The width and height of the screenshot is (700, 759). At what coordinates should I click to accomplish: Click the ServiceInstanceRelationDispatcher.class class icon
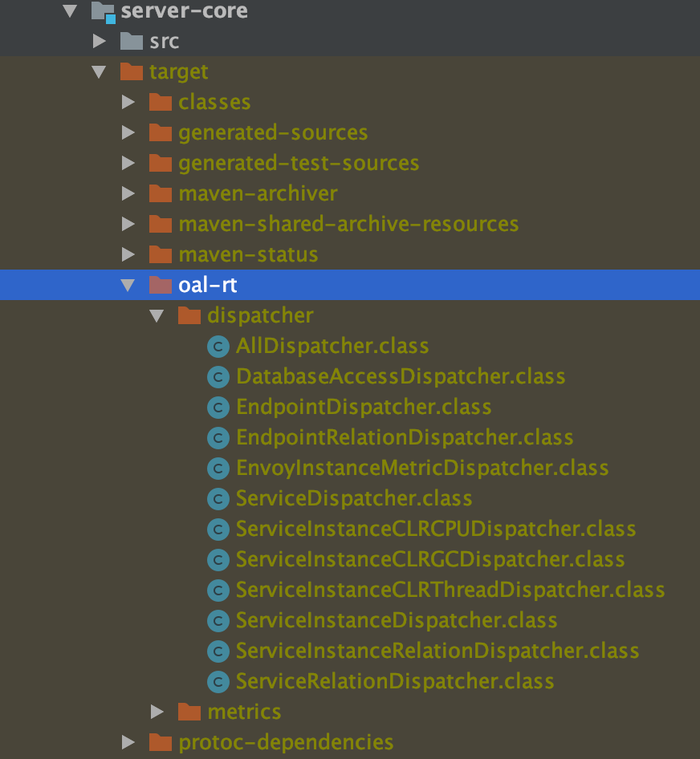[218, 651]
